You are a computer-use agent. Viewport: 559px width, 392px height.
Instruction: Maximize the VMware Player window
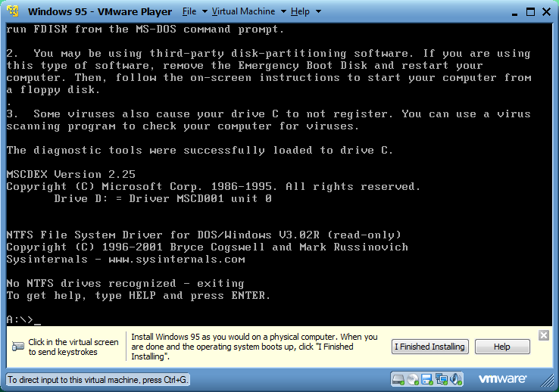(x=530, y=12)
